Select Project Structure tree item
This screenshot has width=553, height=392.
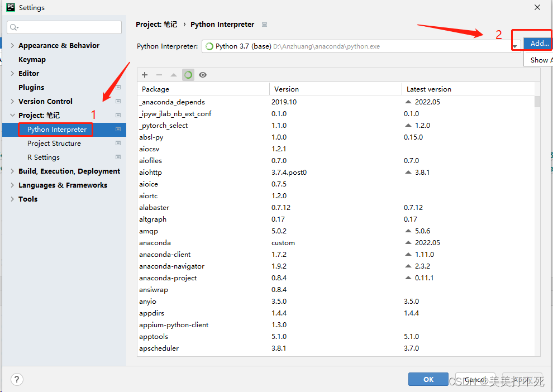(x=54, y=144)
